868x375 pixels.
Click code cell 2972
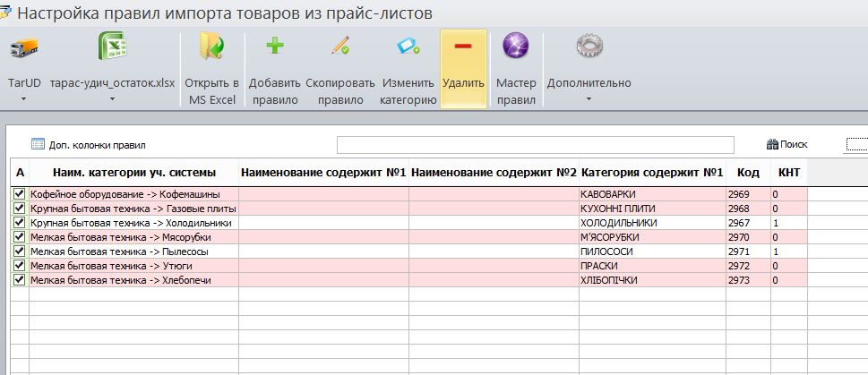click(x=748, y=266)
